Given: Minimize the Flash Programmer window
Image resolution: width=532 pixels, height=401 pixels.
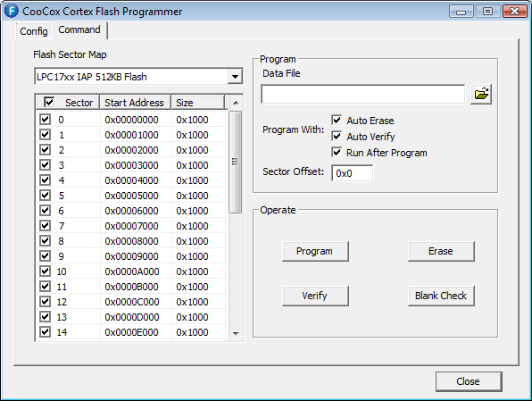Looking at the screenshot, I should pos(461,12).
